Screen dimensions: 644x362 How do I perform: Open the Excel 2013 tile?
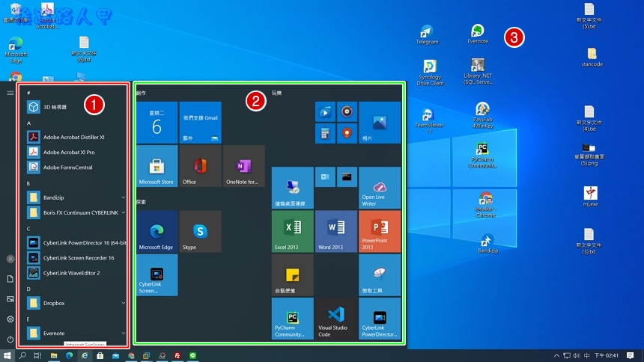pos(293,231)
